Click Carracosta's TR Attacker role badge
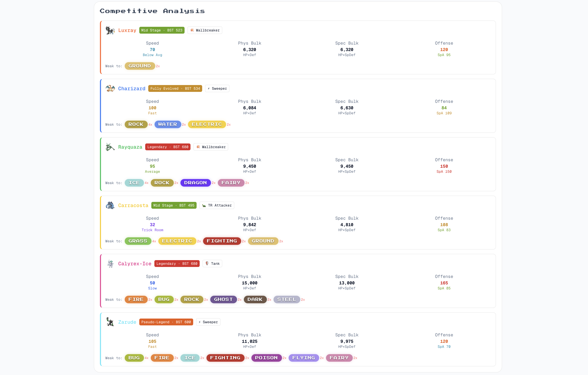 (x=217, y=205)
